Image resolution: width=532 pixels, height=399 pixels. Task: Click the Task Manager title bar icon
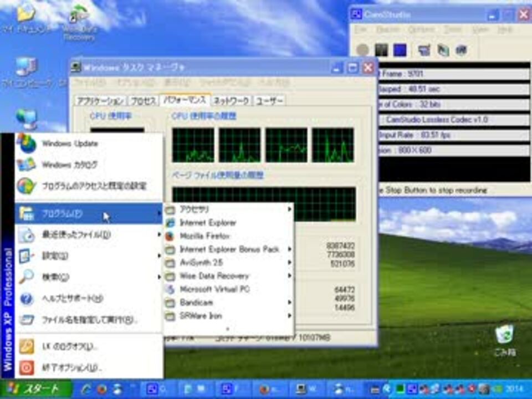(x=76, y=67)
